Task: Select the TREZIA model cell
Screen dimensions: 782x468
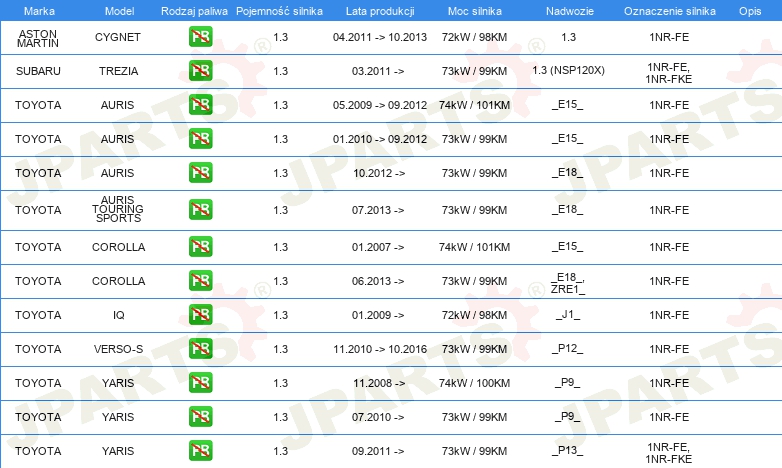Action: (118, 71)
